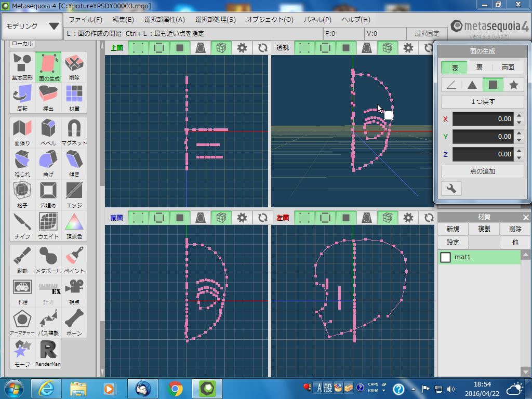Select the メタボール metaball tool
The width and height of the screenshot is (532, 399).
click(x=48, y=260)
